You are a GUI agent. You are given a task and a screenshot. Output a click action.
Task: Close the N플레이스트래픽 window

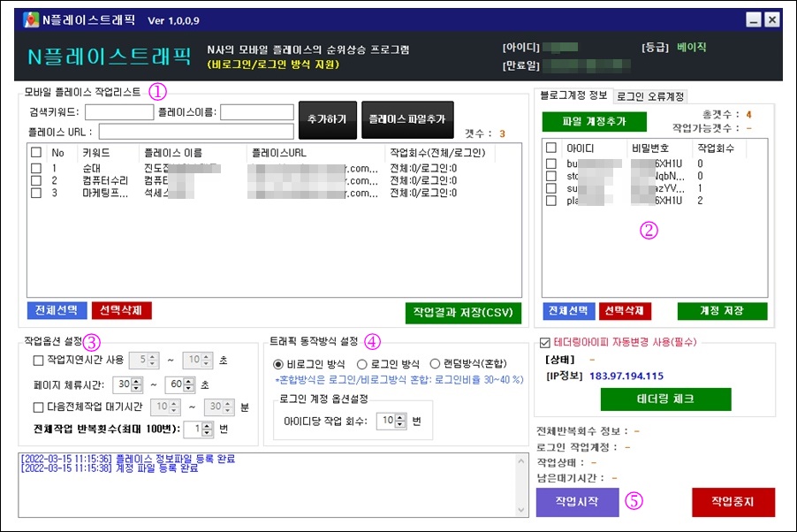click(772, 19)
